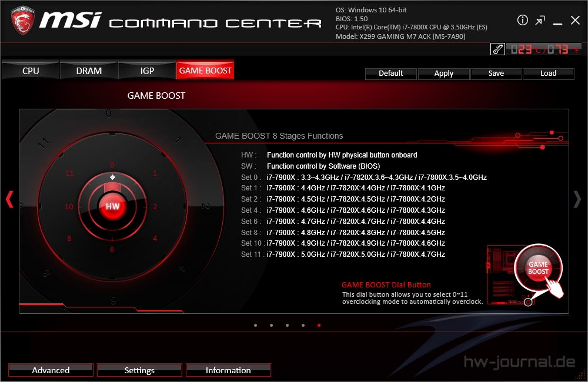Click the 'Set 2' row text
Screen dimensions: 588x382
tap(343, 199)
